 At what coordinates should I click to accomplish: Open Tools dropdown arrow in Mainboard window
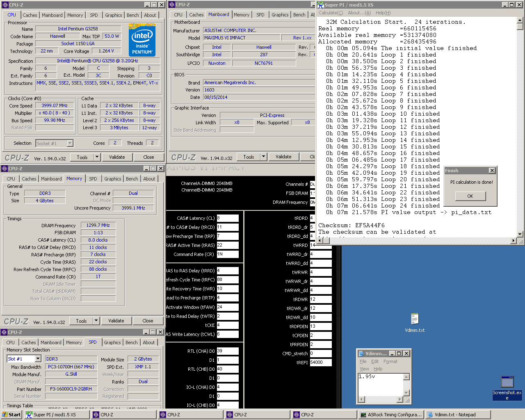coord(263,157)
